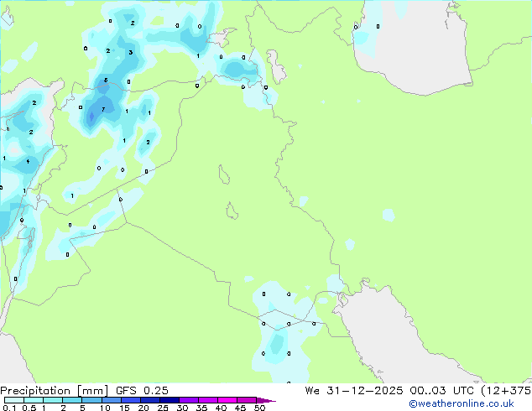Click the legend label '10'
The width and height of the screenshot is (532, 411).
pyautogui.click(x=105, y=408)
